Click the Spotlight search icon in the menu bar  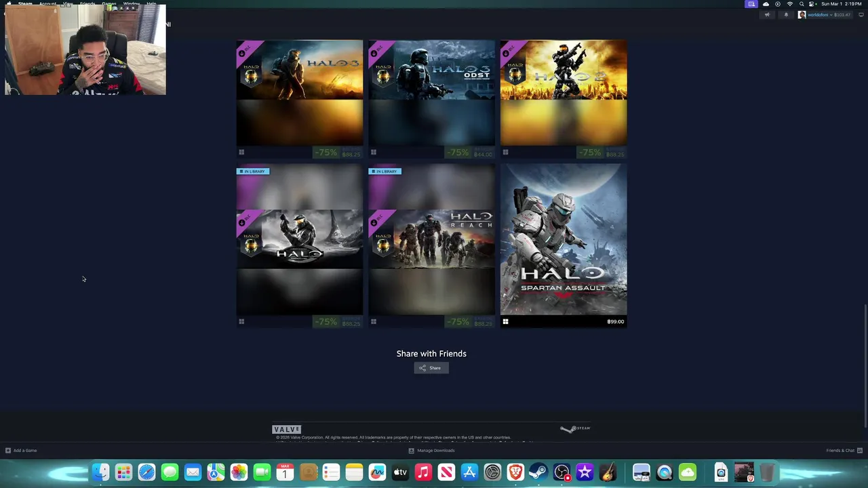pos(802,4)
